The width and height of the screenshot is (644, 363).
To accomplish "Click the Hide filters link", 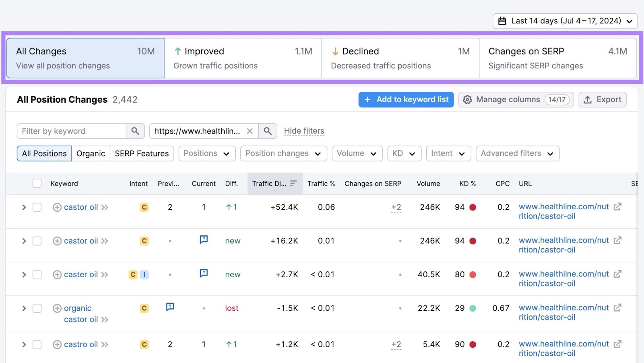I will point(304,130).
